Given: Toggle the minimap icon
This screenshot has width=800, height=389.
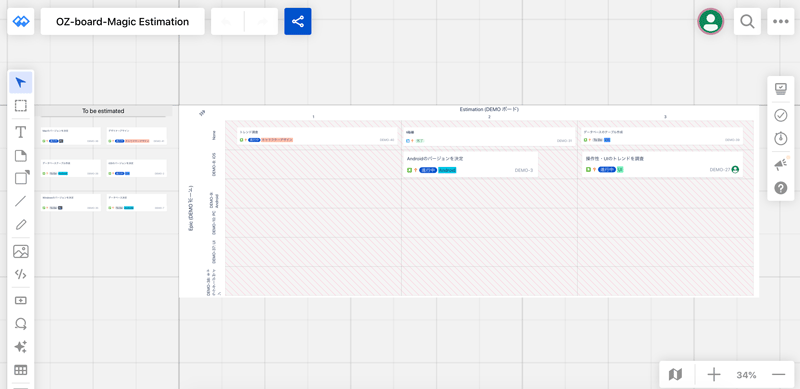Looking at the screenshot, I should [676, 375].
